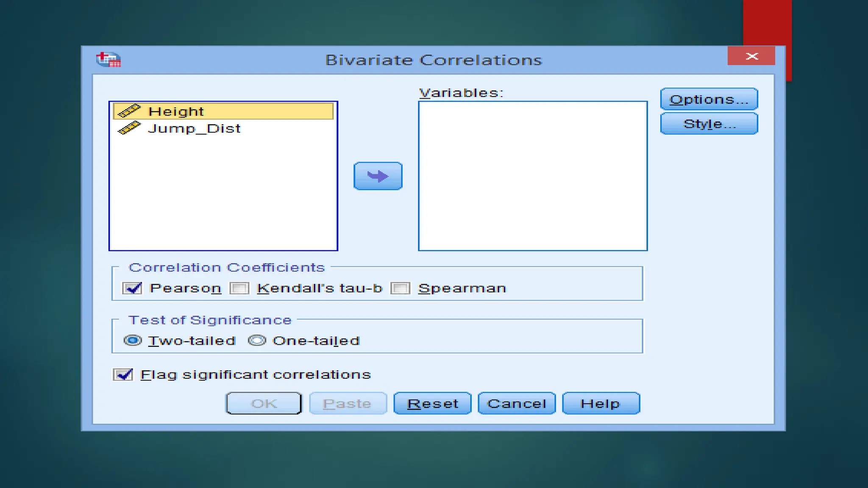Select the Jump_Dist variable in list
The image size is (868, 488).
point(194,128)
